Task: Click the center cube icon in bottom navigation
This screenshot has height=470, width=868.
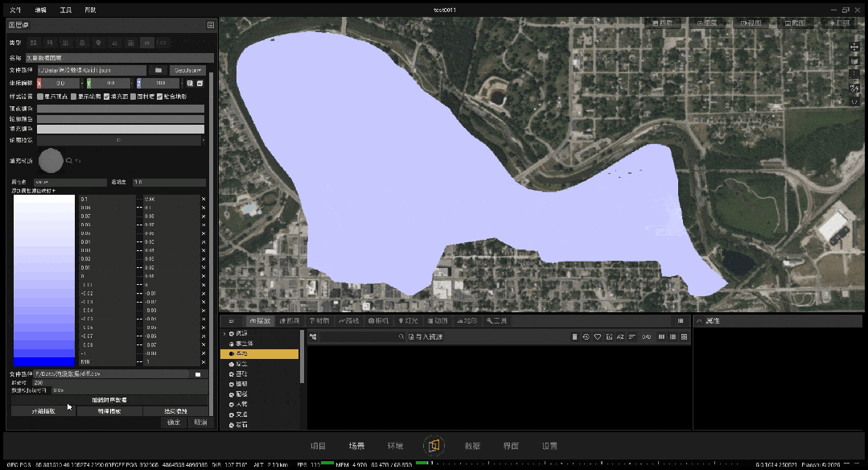Action: [x=434, y=446]
